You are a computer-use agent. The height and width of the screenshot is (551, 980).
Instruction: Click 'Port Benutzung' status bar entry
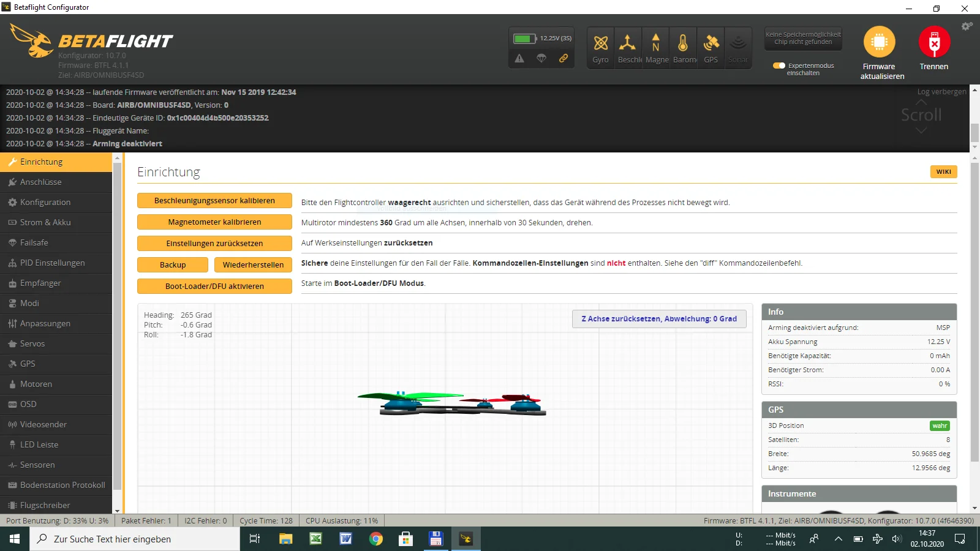(57, 521)
